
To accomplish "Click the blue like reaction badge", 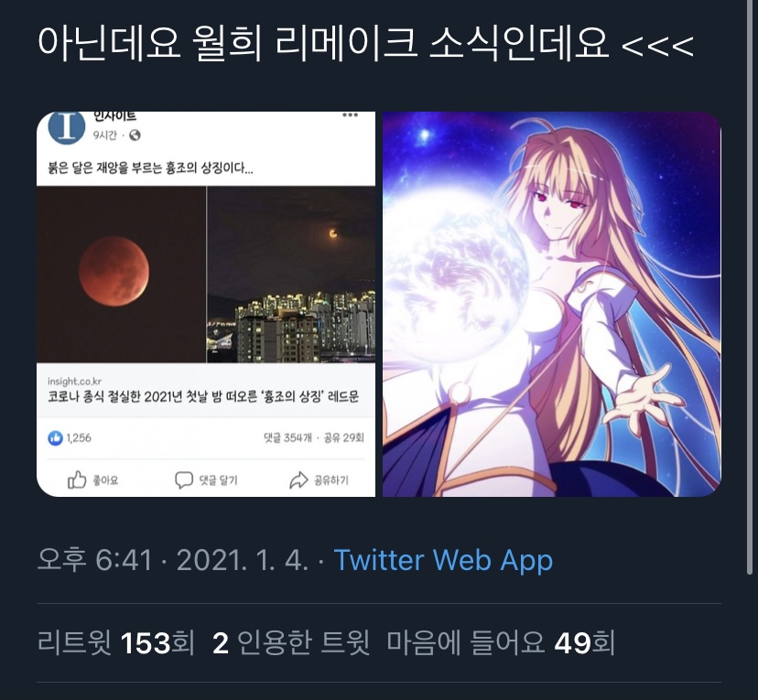I will [55, 438].
